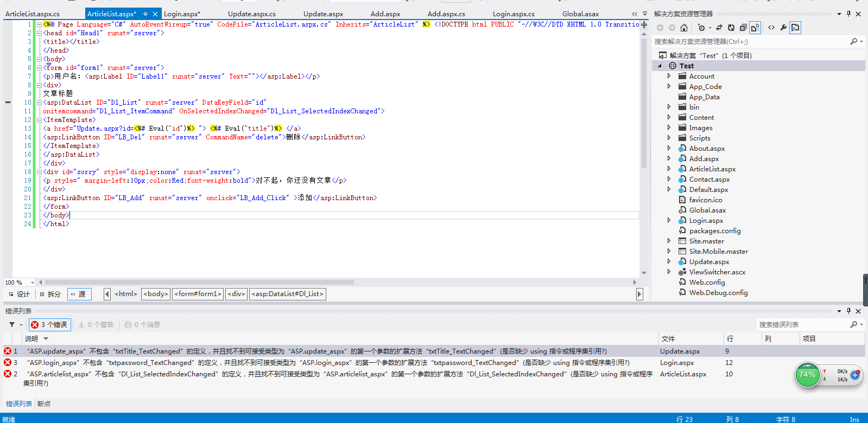Select the <form#form1> breadcrumb tag
Image resolution: width=868 pixels, height=423 pixels.
coord(198,294)
